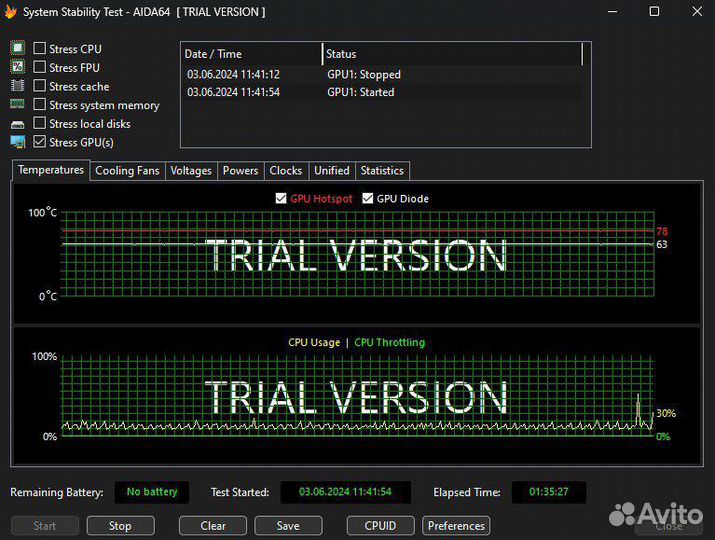
Task: Disable the GPU Diode graph checkbox
Action: (x=367, y=198)
